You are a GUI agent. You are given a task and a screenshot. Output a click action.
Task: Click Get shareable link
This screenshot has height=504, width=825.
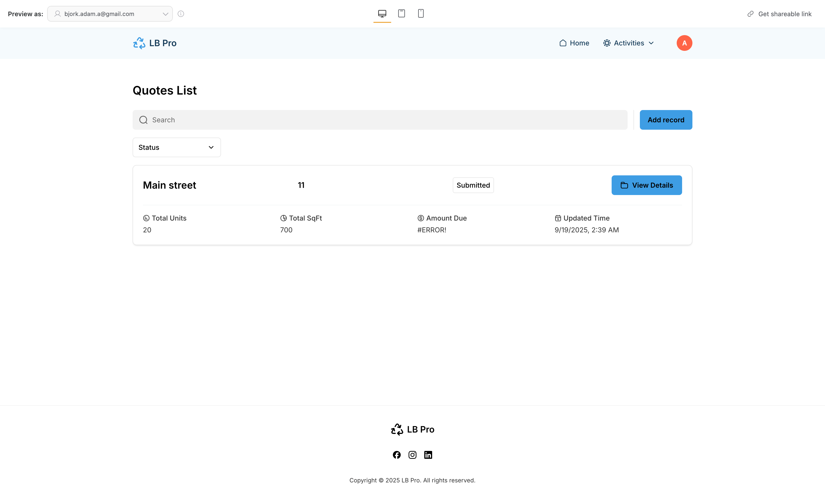(780, 14)
